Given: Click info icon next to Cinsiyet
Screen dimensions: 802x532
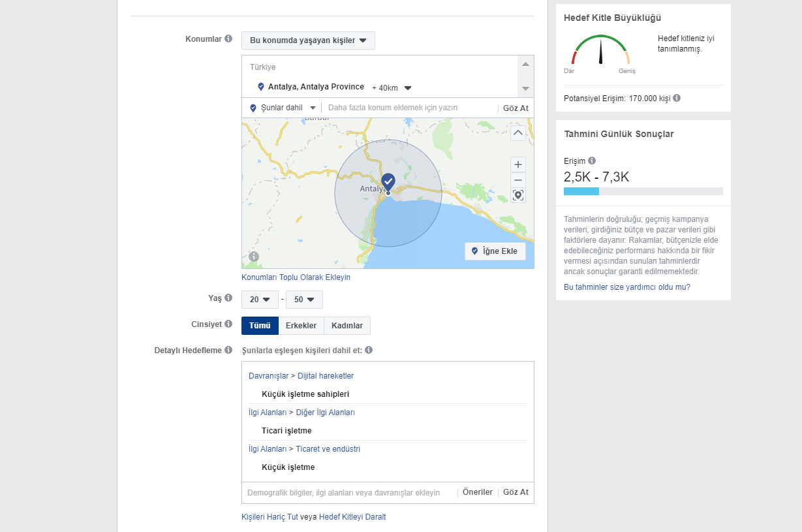Looking at the screenshot, I should pos(228,324).
